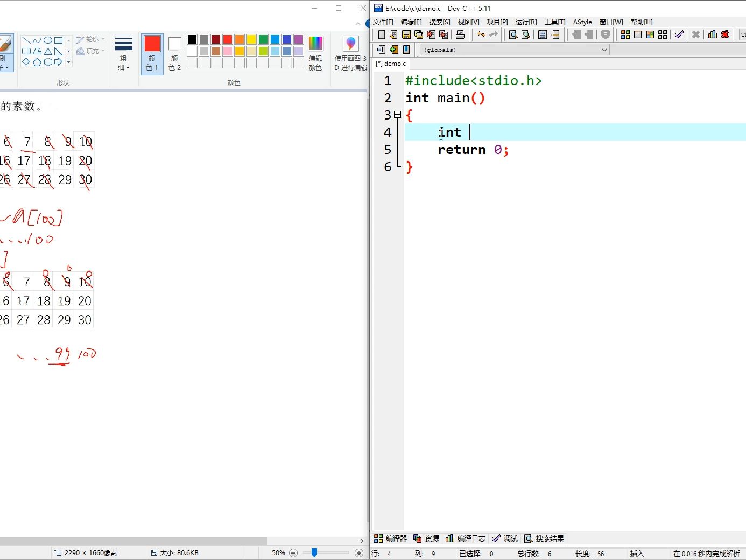Click the New file icon in Dev-C++ toolbar

click(x=382, y=34)
